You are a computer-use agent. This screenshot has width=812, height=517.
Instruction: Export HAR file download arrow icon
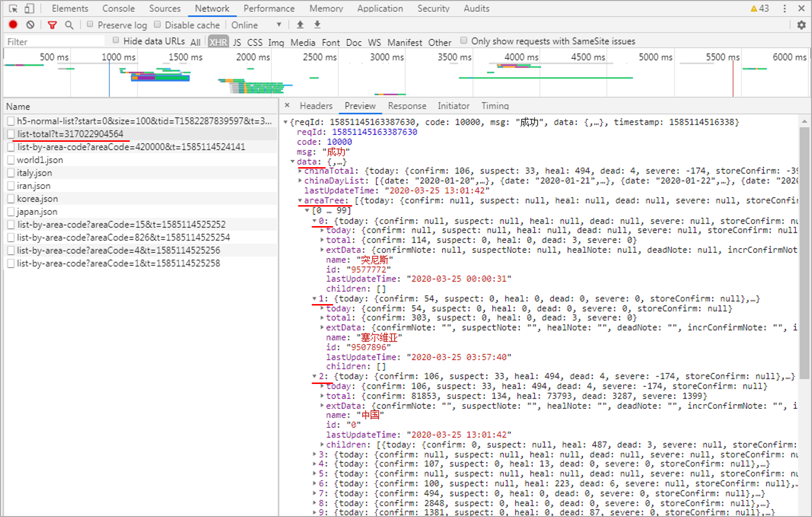tap(317, 24)
